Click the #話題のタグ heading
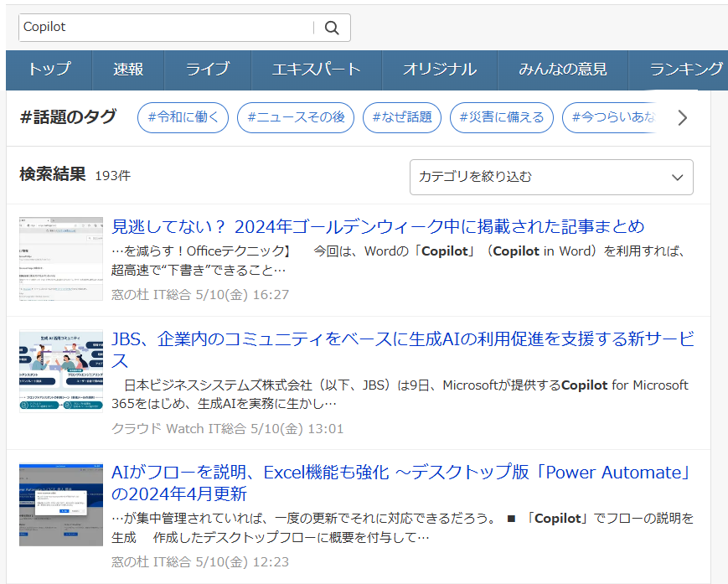Viewport: 728px width, 584px height. 68,117
